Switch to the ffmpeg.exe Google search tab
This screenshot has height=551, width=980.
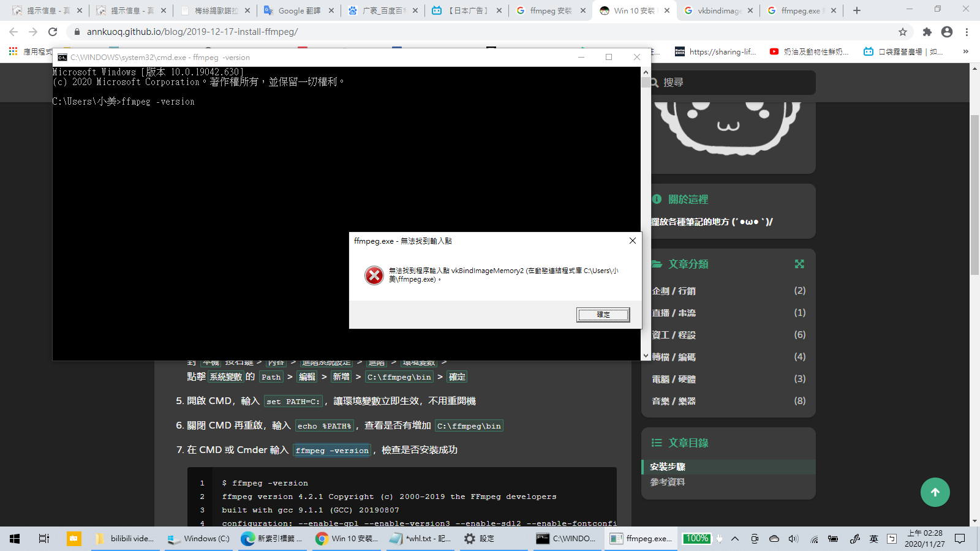801,10
